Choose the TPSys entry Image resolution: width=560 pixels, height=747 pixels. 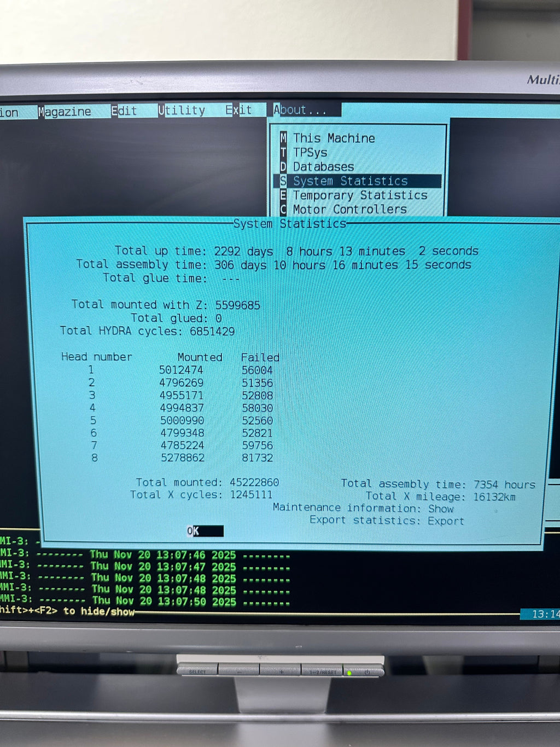(x=310, y=153)
